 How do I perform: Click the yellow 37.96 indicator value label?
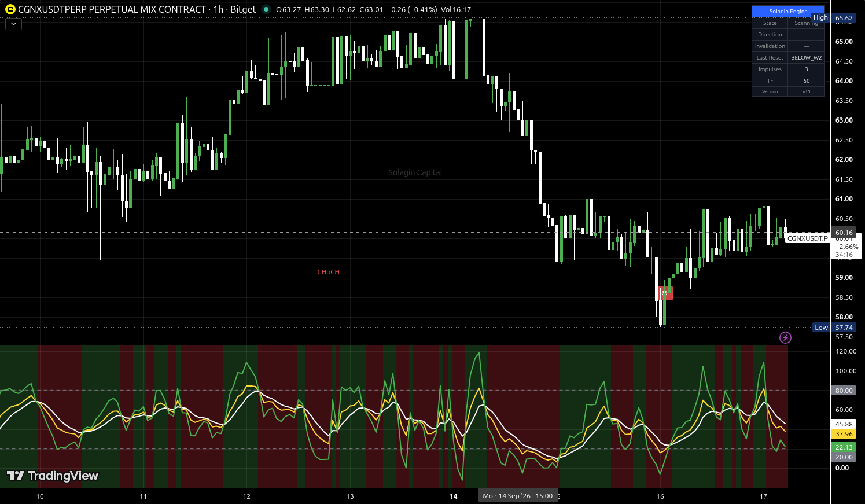[844, 434]
